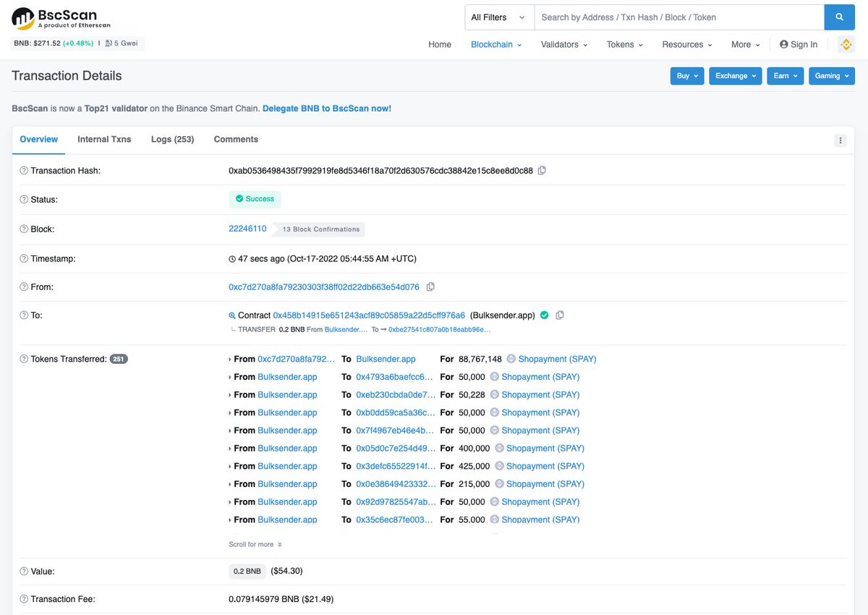This screenshot has height=615, width=868.
Task: Click Bulksender.app in the first transfer row
Action: click(x=386, y=359)
